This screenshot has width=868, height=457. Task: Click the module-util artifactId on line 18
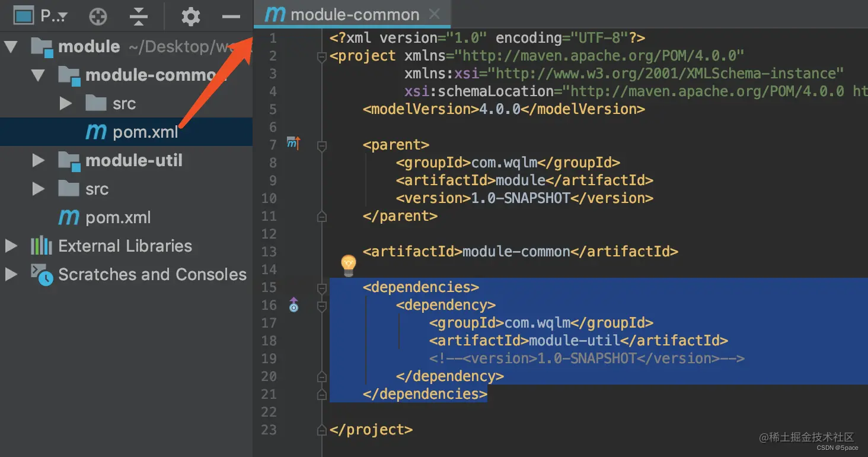tap(578, 341)
